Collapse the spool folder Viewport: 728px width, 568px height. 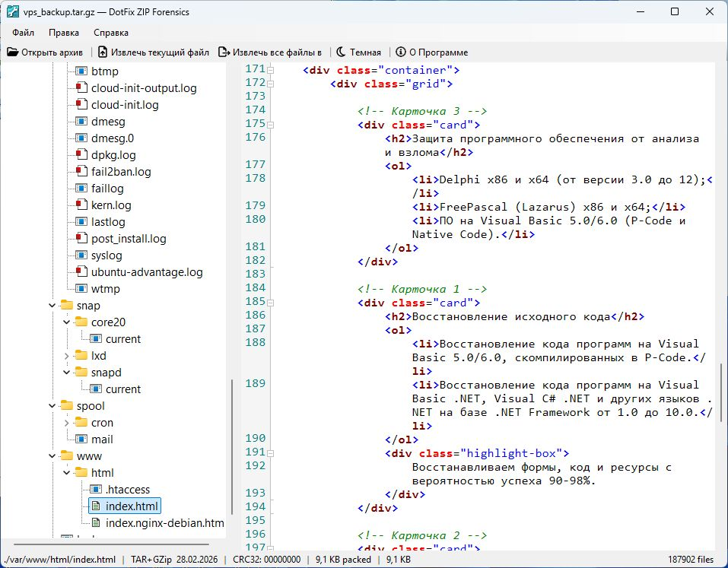[52, 405]
